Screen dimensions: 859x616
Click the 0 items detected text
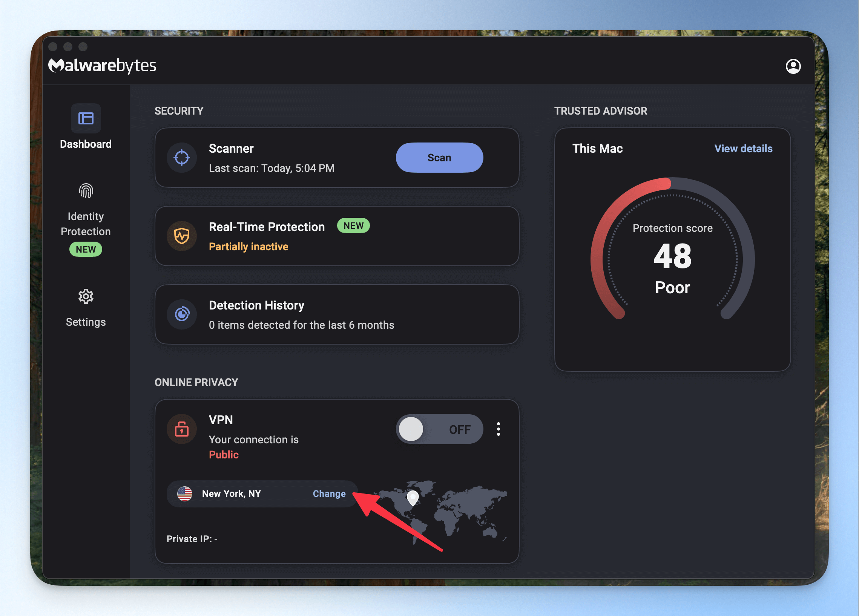coord(302,325)
